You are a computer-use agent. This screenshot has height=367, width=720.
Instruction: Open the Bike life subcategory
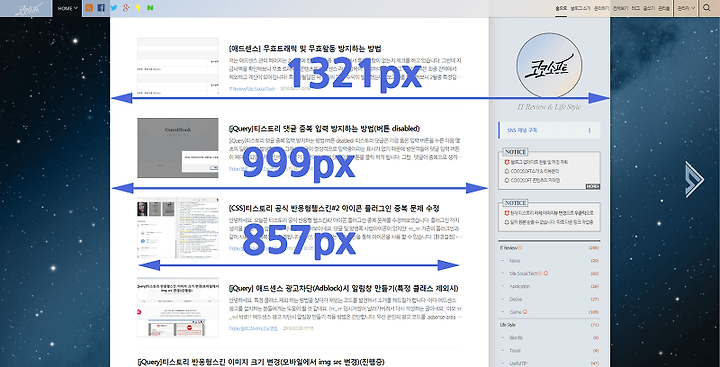[x=516, y=338]
